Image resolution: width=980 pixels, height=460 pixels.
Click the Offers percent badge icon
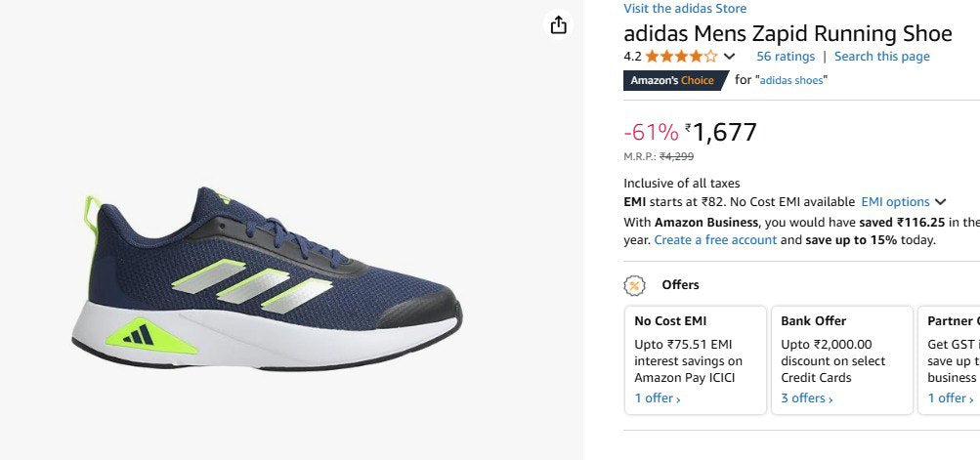pyautogui.click(x=635, y=285)
